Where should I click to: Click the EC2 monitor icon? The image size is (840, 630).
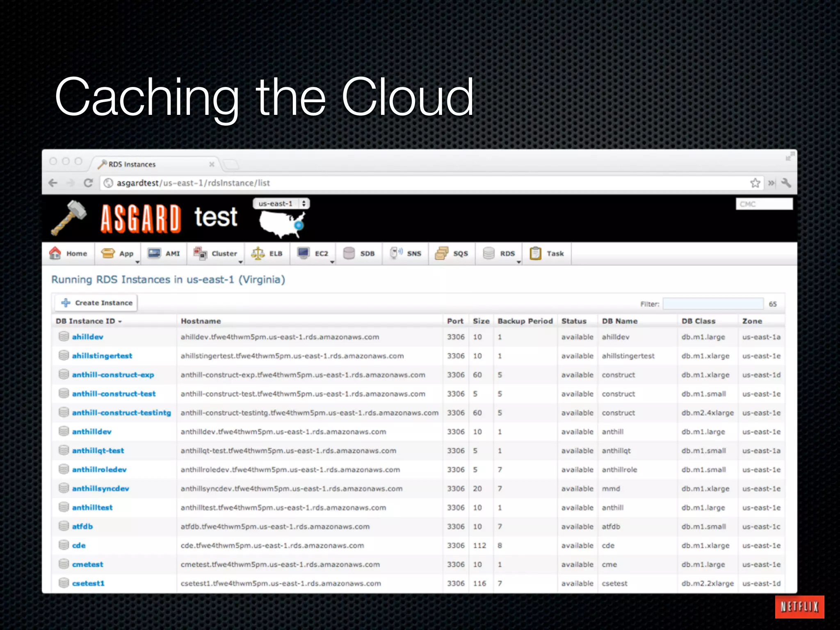coord(304,253)
